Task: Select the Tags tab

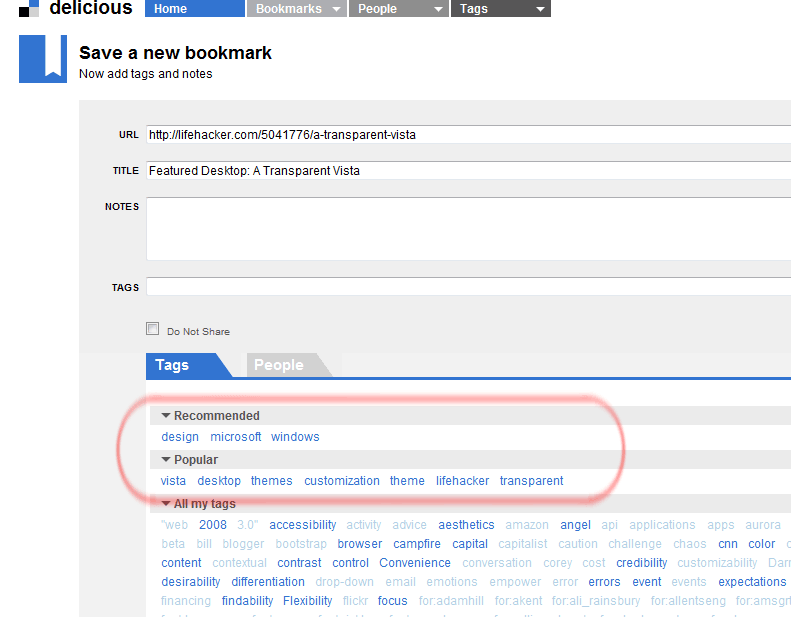Action: tap(172, 365)
